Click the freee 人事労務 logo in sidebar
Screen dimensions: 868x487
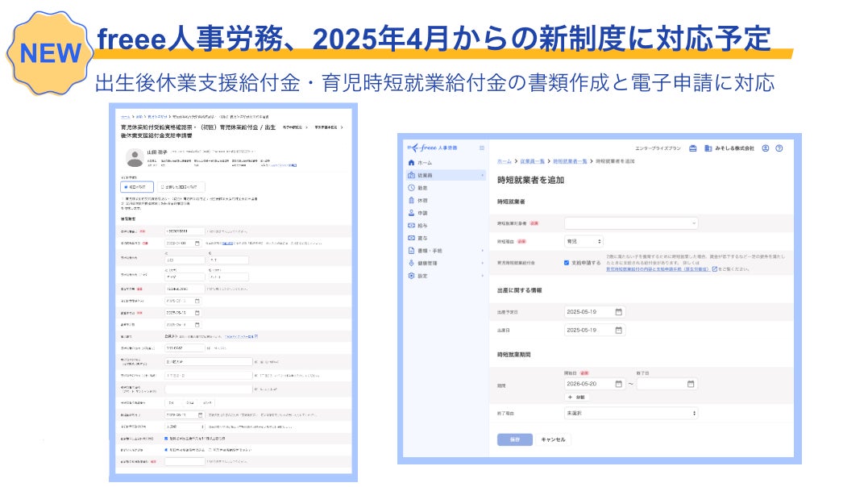point(432,148)
